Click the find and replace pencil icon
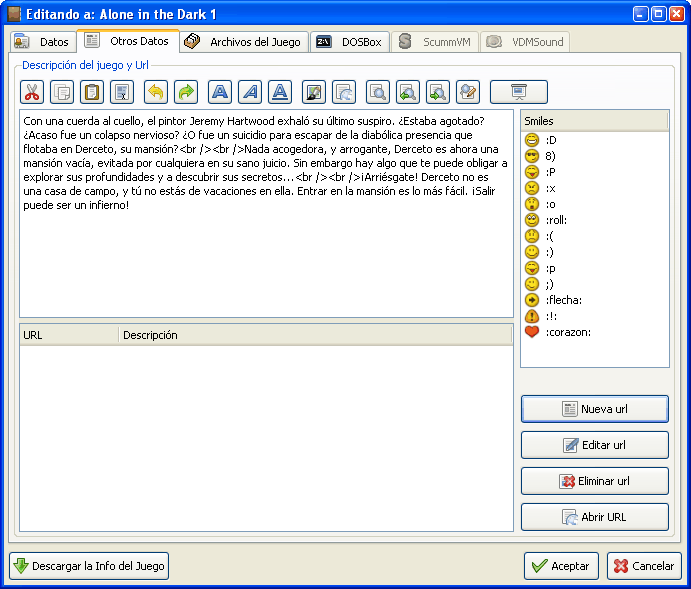Viewport: 691px width, 589px height. [468, 92]
